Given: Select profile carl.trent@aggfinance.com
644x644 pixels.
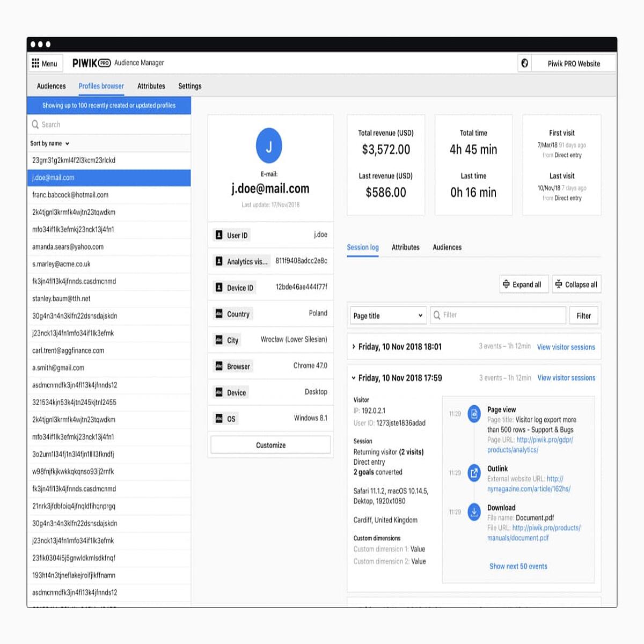Looking at the screenshot, I should [109, 350].
